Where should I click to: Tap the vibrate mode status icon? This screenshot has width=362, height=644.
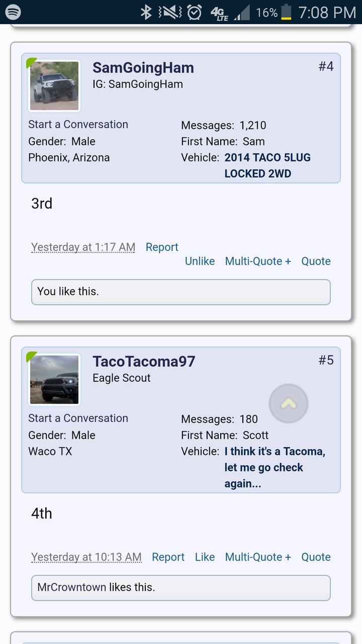point(170,12)
